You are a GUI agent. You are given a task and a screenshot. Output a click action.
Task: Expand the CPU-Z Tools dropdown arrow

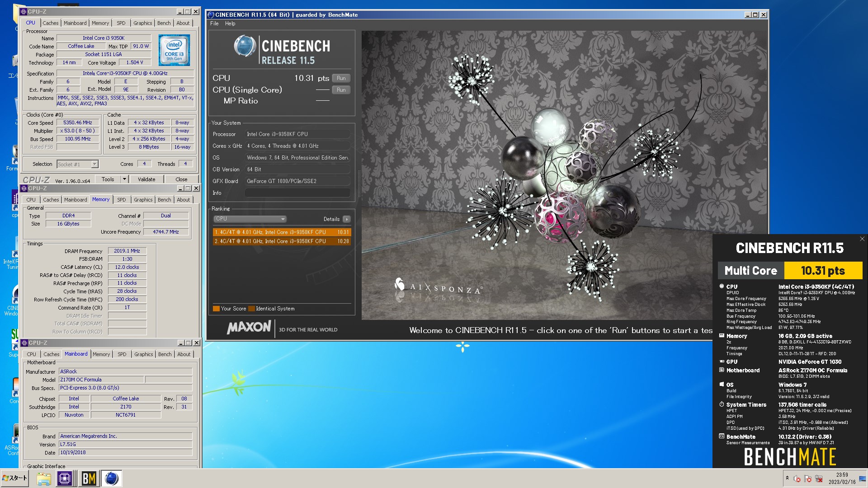(124, 179)
